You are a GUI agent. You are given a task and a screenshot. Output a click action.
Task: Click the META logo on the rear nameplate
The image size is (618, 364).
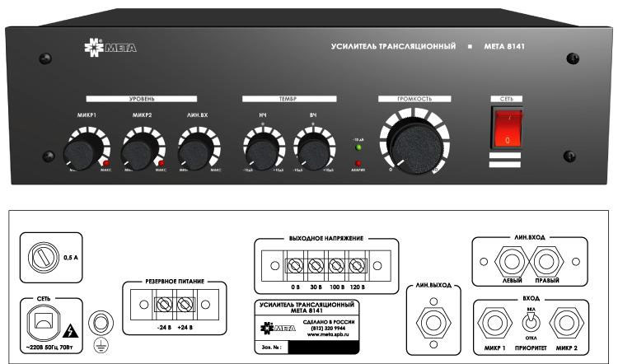pyautogui.click(x=278, y=328)
